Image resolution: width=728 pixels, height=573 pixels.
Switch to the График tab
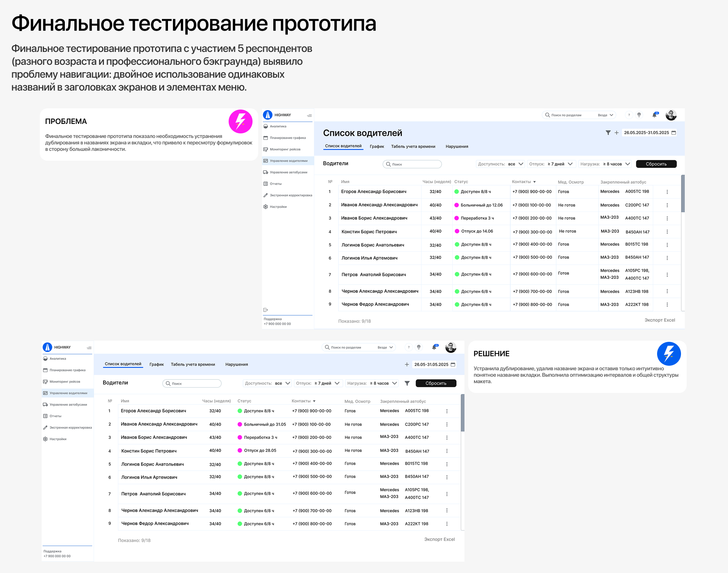(x=377, y=146)
